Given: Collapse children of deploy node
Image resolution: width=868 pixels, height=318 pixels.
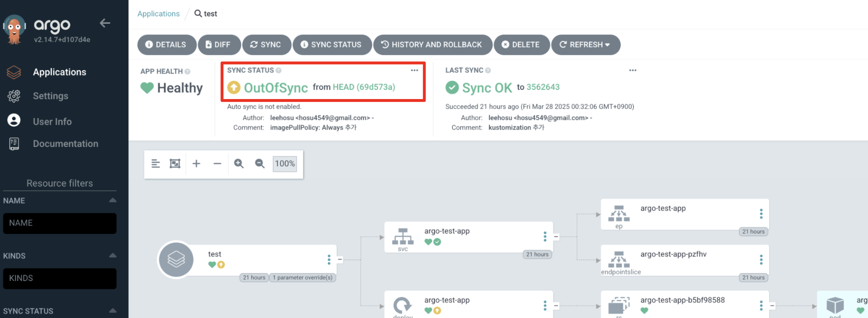Looking at the screenshot, I should coord(556,306).
